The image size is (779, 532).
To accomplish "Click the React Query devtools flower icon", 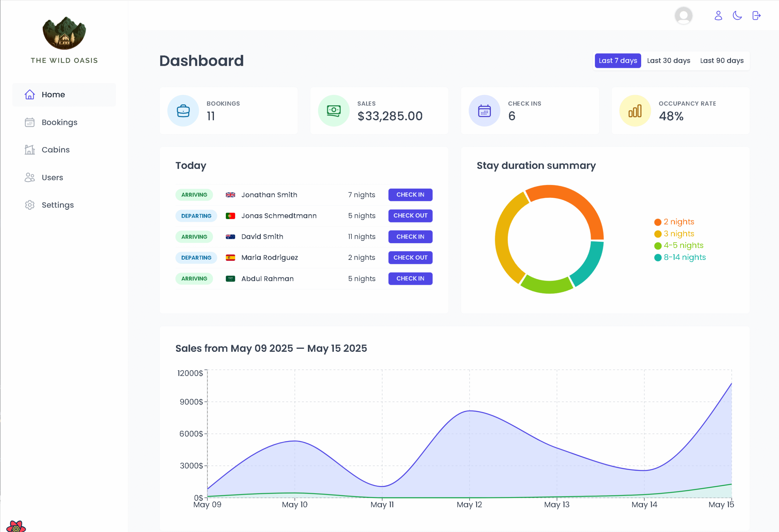I will point(16,527).
